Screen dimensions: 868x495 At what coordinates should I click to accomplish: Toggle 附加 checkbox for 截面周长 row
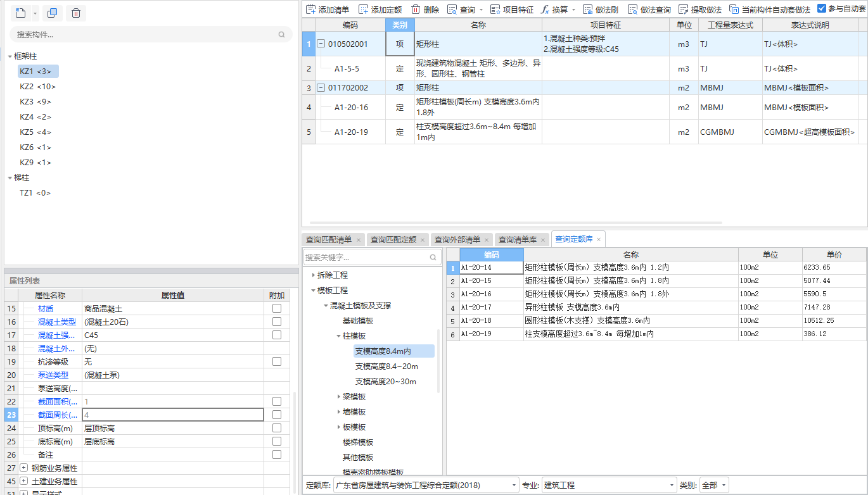(x=277, y=415)
